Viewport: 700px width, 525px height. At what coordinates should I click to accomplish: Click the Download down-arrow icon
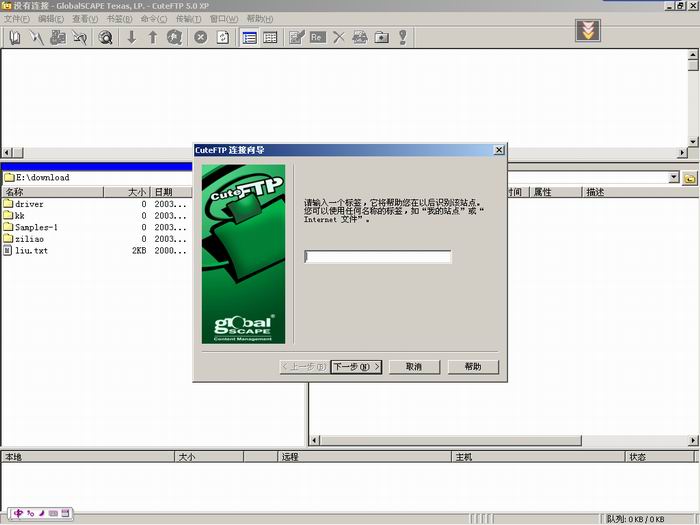coord(131,38)
